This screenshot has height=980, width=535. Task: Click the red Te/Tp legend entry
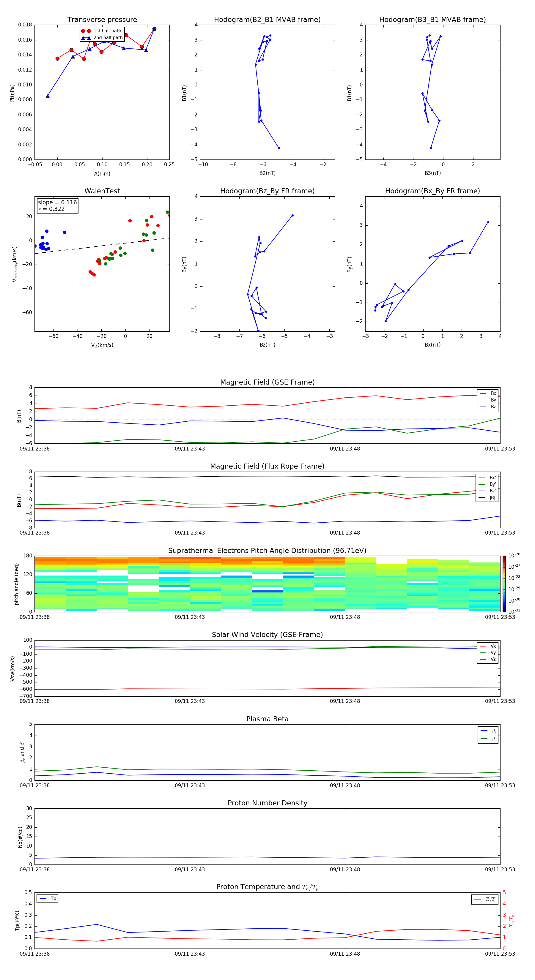485,899
